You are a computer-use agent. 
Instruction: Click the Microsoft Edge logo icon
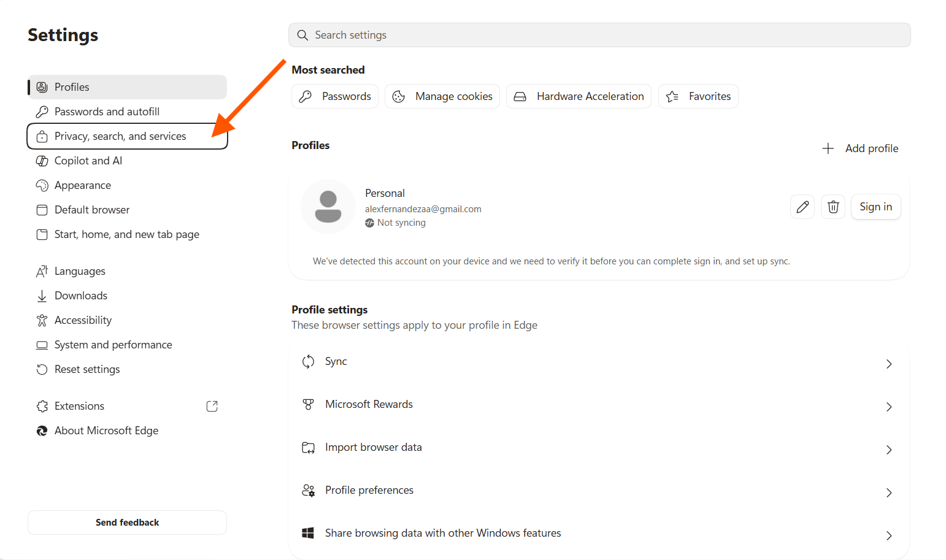pyautogui.click(x=42, y=431)
